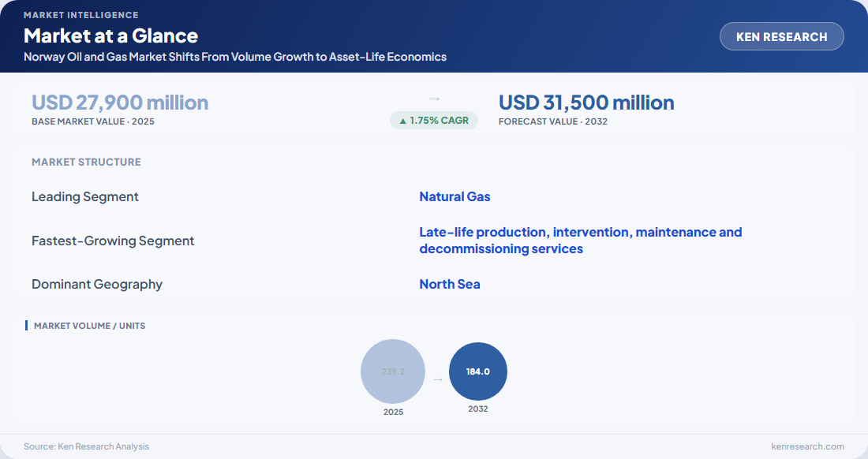Viewport: 868px width, 459px height.
Task: Select the "Dominant Geography" row label
Action: pyautogui.click(x=97, y=284)
